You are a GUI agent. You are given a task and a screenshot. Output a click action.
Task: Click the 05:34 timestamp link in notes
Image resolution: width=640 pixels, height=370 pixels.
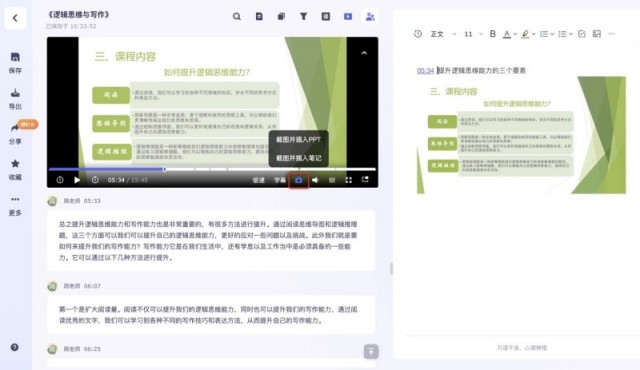[425, 71]
